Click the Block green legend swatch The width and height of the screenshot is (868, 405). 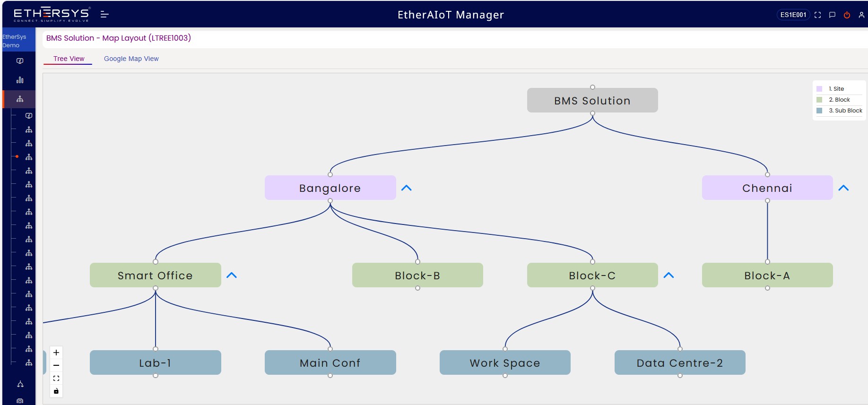(819, 100)
